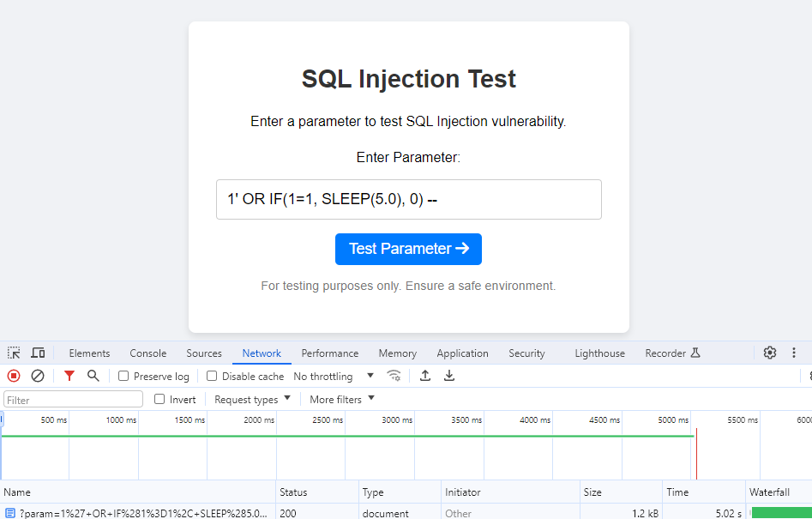The image size is (812, 519).
Task: Clear the network log
Action: click(38, 376)
